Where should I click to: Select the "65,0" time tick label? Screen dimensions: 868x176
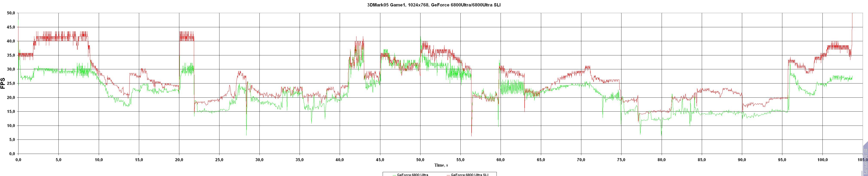[541, 160]
